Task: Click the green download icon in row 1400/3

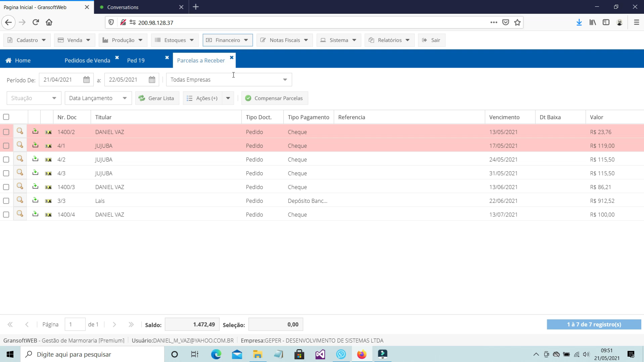Action: click(x=35, y=186)
